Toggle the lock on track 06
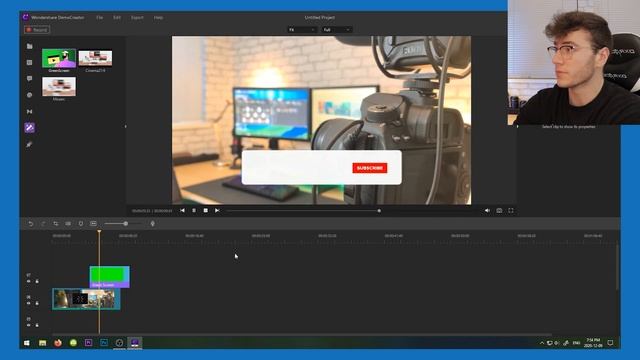This screenshot has height=360, width=640. (x=37, y=303)
